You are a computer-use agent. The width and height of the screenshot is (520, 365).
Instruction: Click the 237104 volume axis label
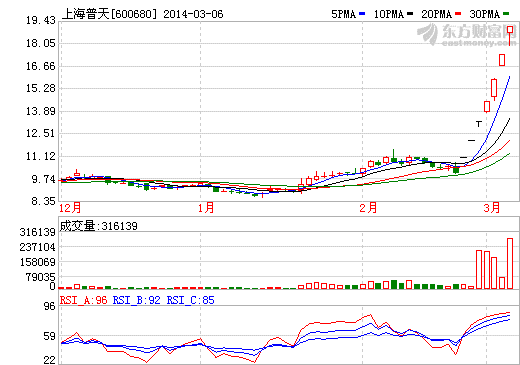[x=37, y=247]
